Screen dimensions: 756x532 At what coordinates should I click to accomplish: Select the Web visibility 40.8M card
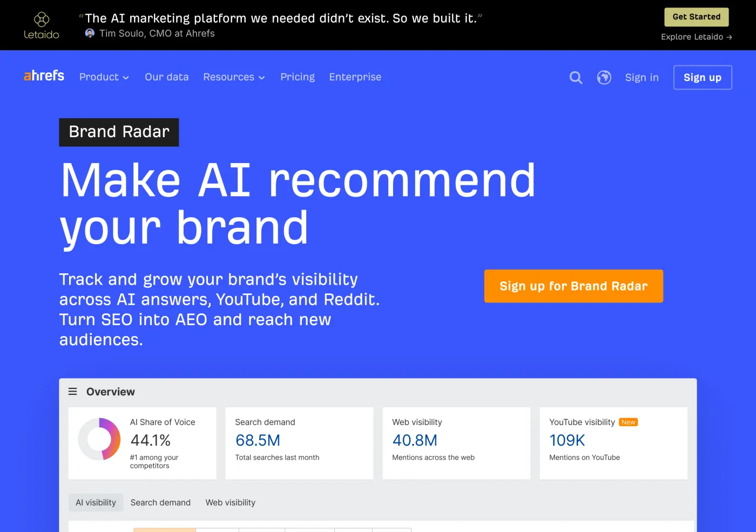point(456,443)
